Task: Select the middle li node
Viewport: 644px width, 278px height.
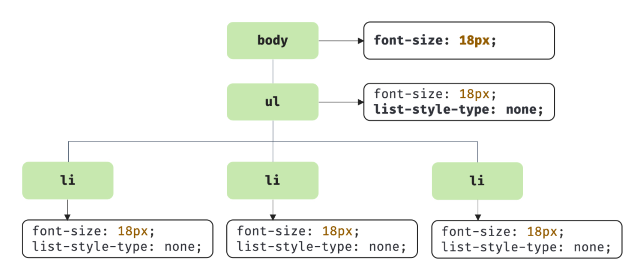Action: click(x=272, y=180)
